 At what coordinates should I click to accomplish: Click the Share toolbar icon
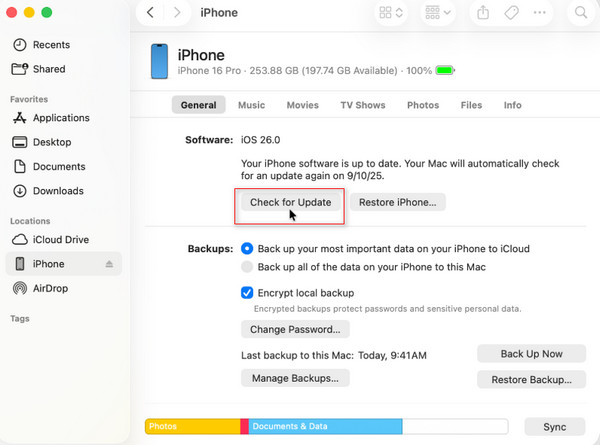(x=483, y=13)
